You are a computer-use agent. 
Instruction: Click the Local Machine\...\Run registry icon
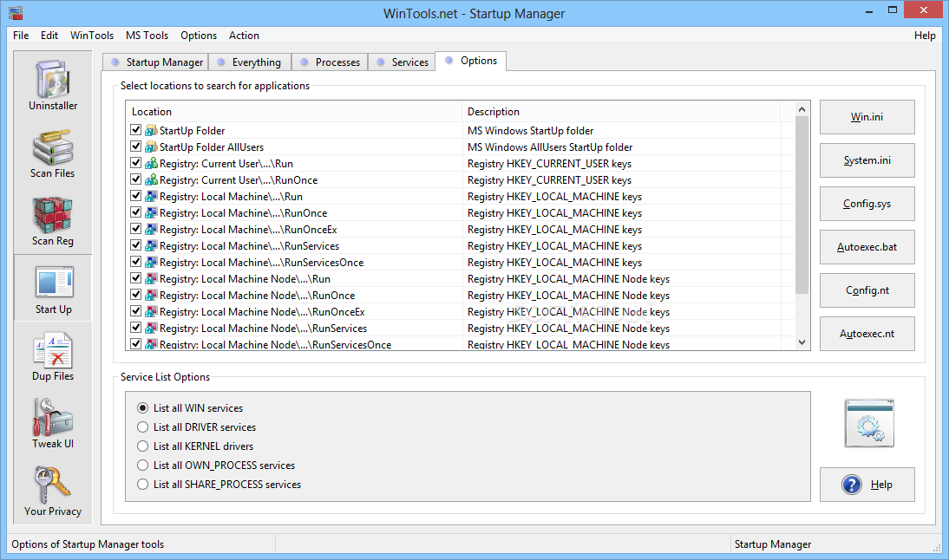[x=151, y=197]
